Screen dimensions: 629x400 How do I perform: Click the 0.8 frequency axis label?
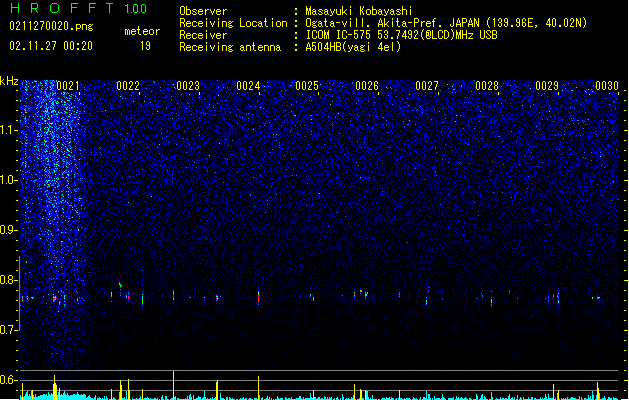point(9,280)
